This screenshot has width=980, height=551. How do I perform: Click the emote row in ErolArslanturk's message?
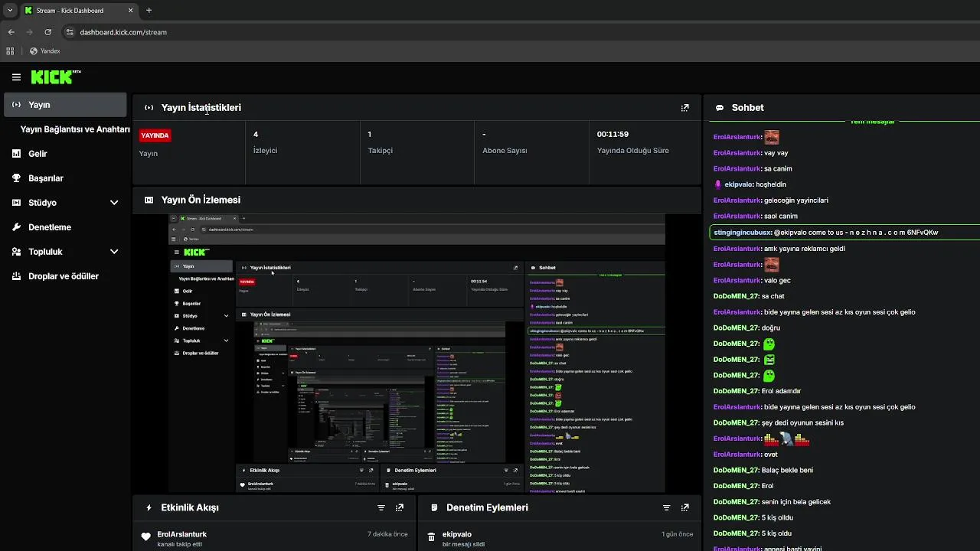pos(786,439)
